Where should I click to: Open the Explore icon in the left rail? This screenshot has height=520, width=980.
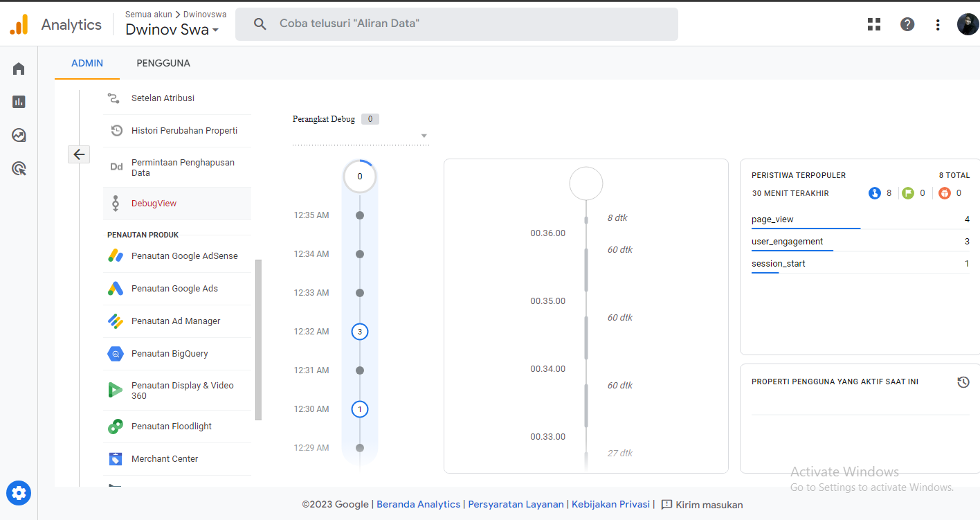(x=19, y=135)
